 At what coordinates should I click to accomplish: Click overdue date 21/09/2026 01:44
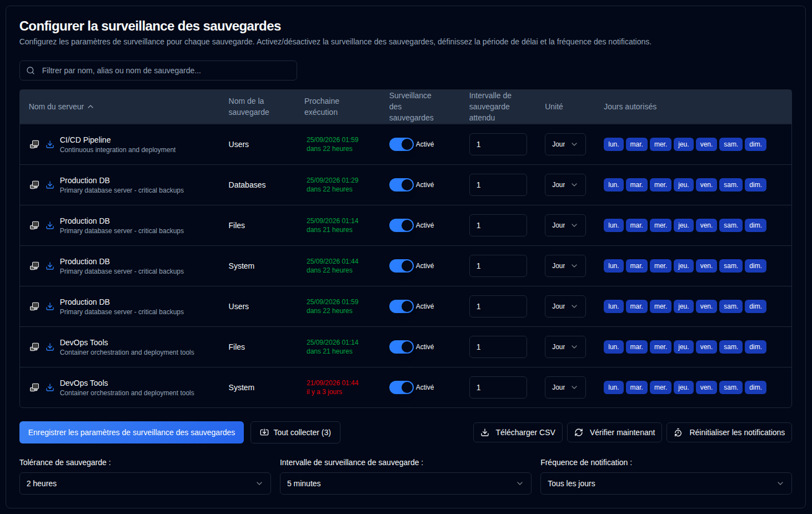click(x=333, y=383)
